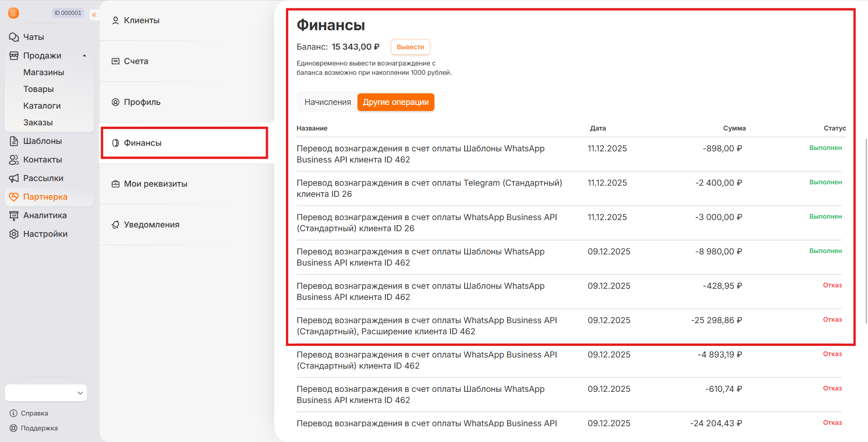Image resolution: width=868 pixels, height=442 pixels.
Task: Click amount -3 000,00 ₽
Action: (x=719, y=217)
